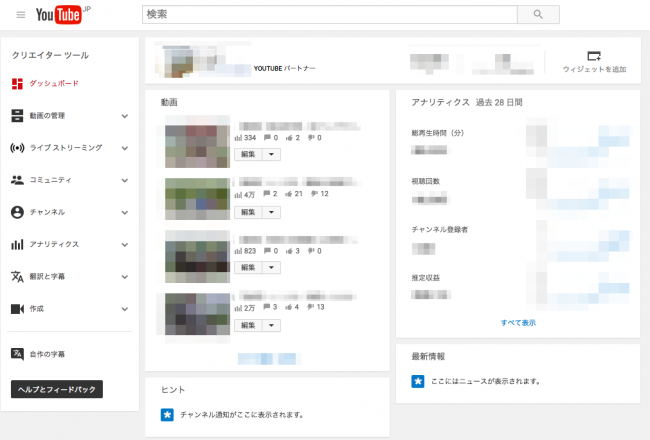Click the ダッシュボード dashboard icon
Screen dimensions: 650x440
point(17,84)
